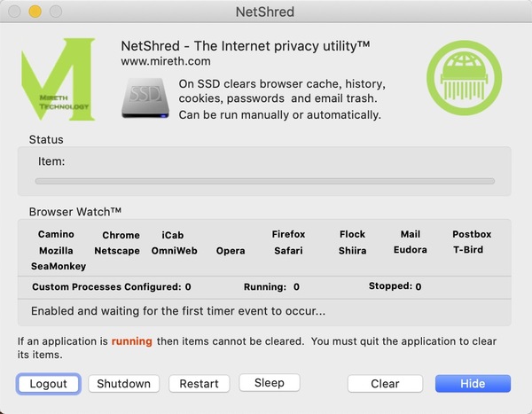This screenshot has height=414, width=532.
Task: Select Opera in Browser Watch
Action: (x=231, y=251)
